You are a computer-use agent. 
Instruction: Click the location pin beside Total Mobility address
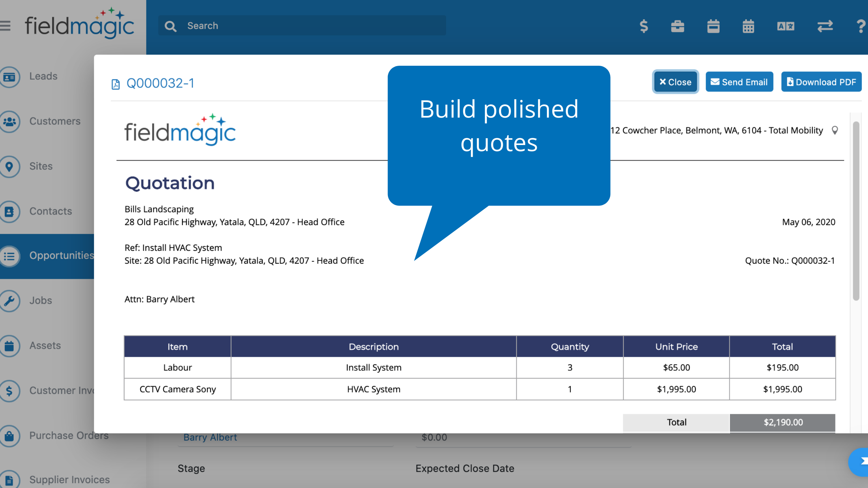835,130
